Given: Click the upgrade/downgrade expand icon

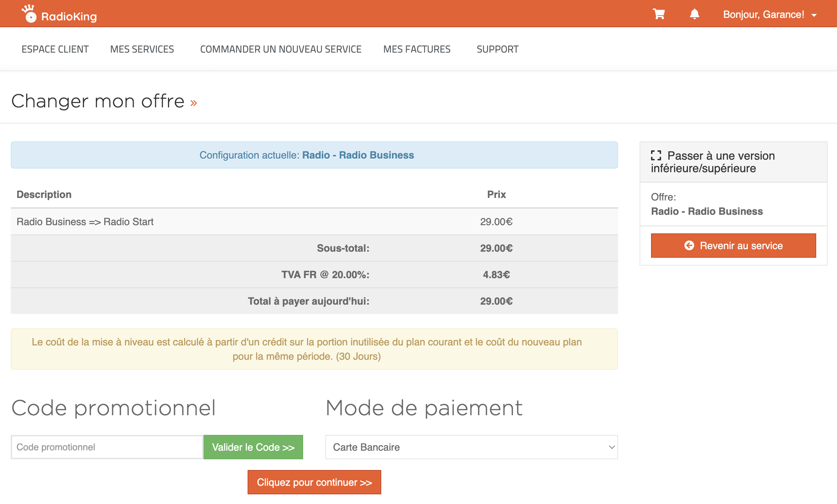Looking at the screenshot, I should pos(656,155).
